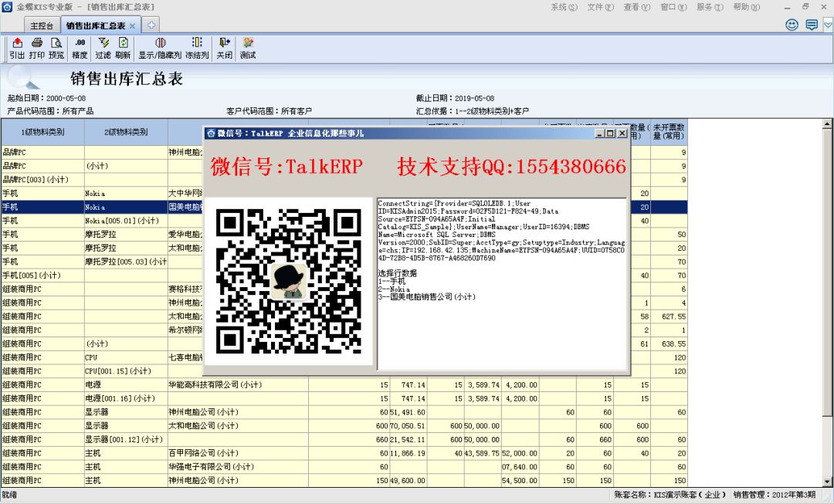Click 起始日期:2000-05-08 text
Screen dimensions: 834x504
click(x=46, y=98)
